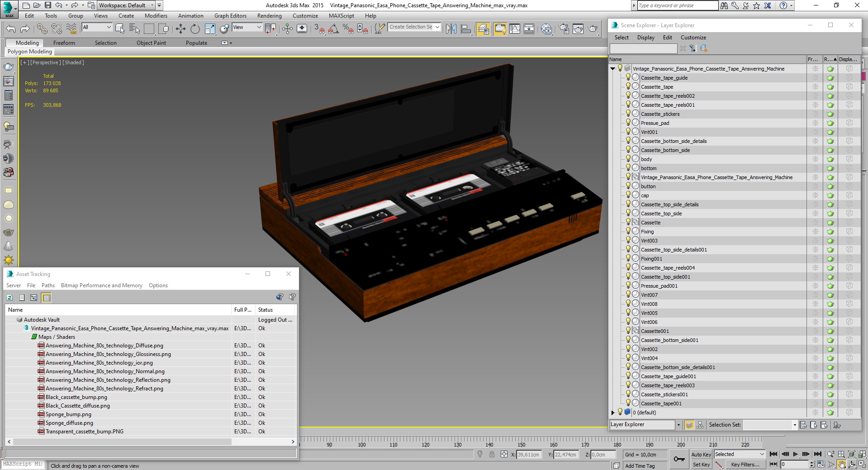Switch to the Freeform ribbon tab
This screenshot has width=868, height=470.
pyautogui.click(x=64, y=43)
